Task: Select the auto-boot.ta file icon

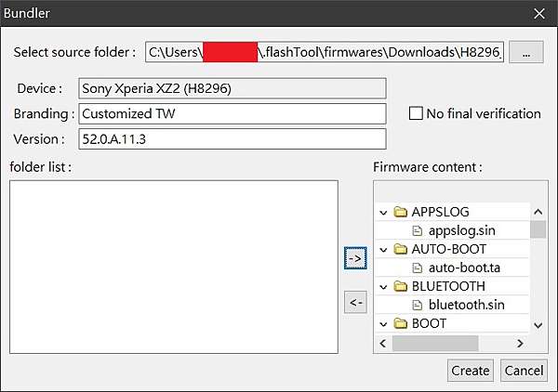Action: (417, 268)
